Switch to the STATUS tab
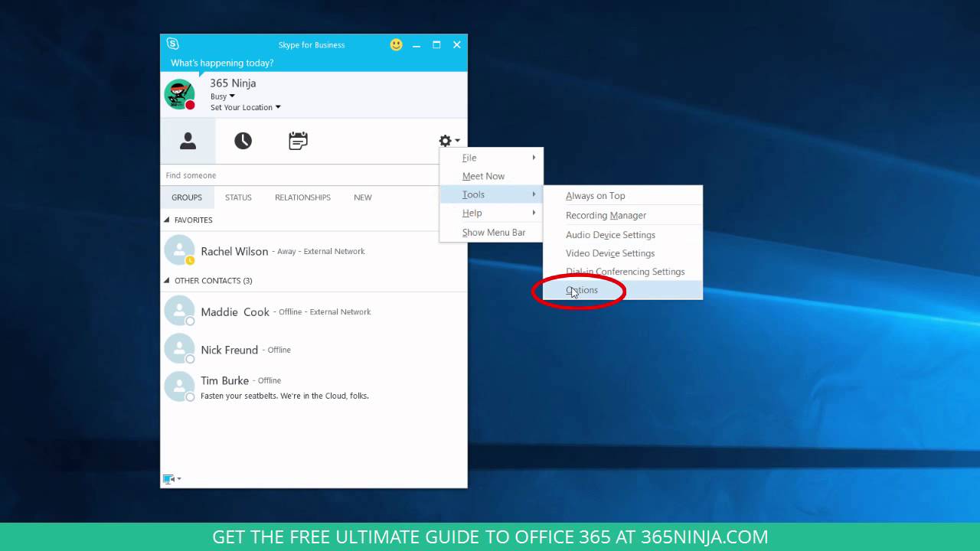 tap(238, 197)
